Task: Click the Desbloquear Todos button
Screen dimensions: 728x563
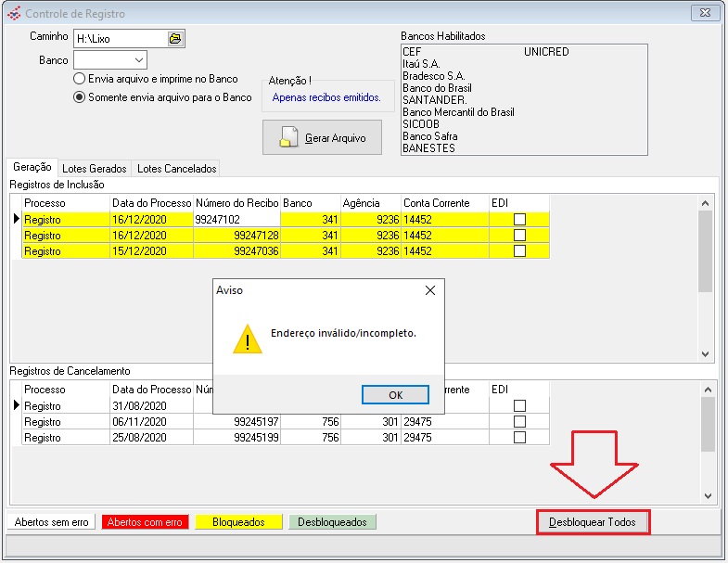Action: click(593, 522)
